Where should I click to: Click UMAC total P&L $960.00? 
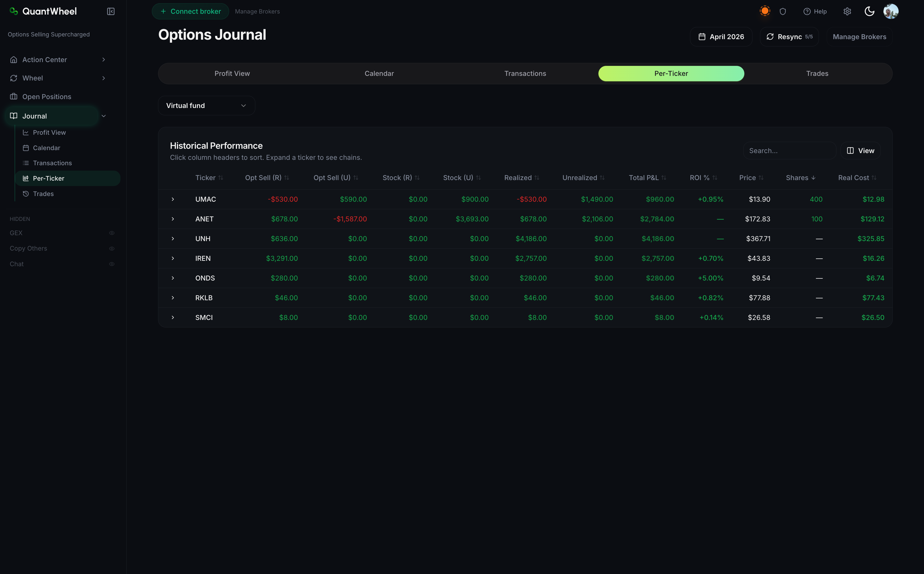[660, 199]
